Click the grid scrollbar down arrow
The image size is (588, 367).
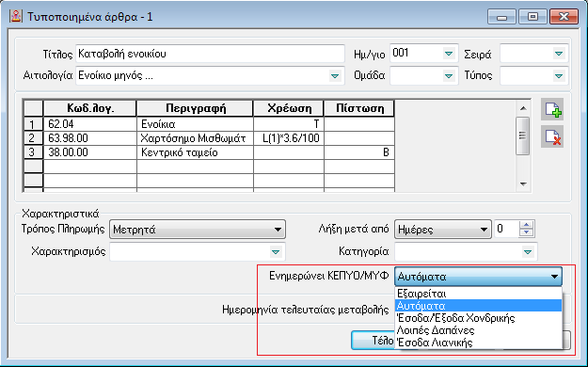pos(523,183)
